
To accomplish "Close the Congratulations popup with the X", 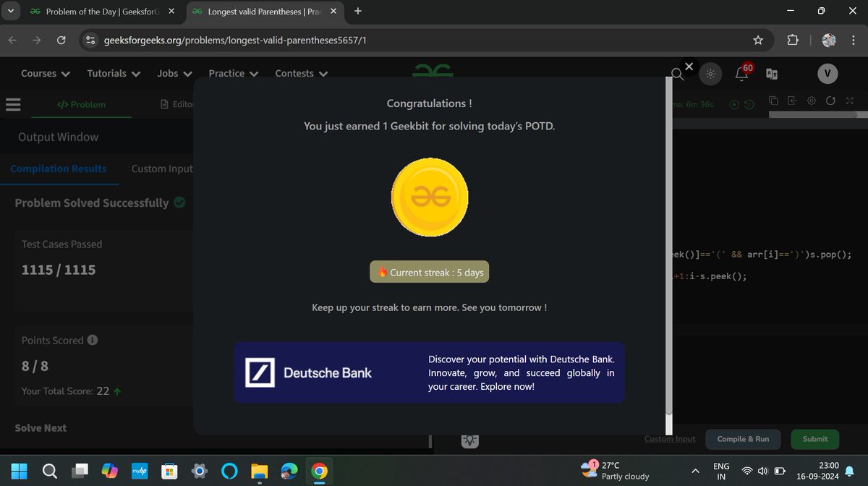I will click(689, 67).
